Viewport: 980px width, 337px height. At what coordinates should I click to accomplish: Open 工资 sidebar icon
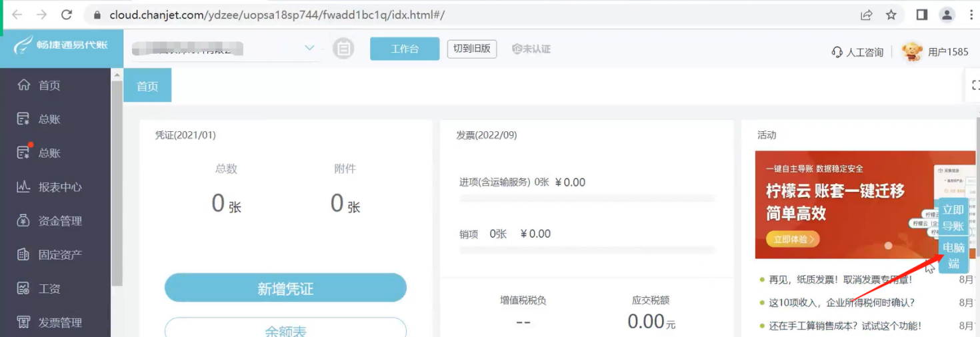(x=24, y=289)
